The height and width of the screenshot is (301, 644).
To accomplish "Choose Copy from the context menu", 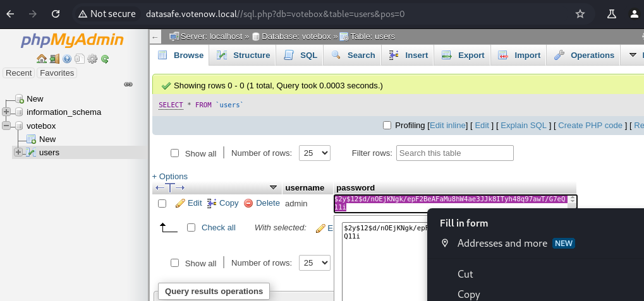I will coord(468,294).
